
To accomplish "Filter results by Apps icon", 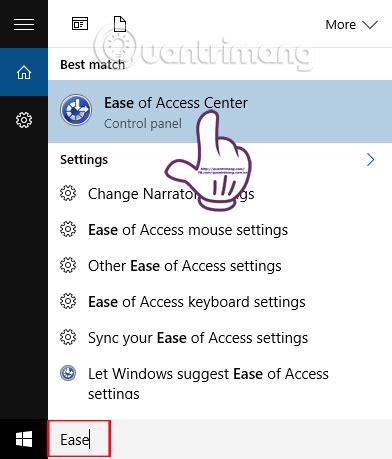I will point(80,24).
